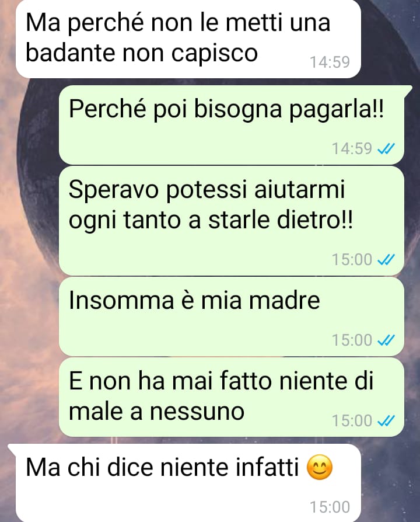Image resolution: width=420 pixels, height=522 pixels.
Task: Tap 15:00 timestamp on 'Insomma è mia madre'
Action: [x=352, y=340]
